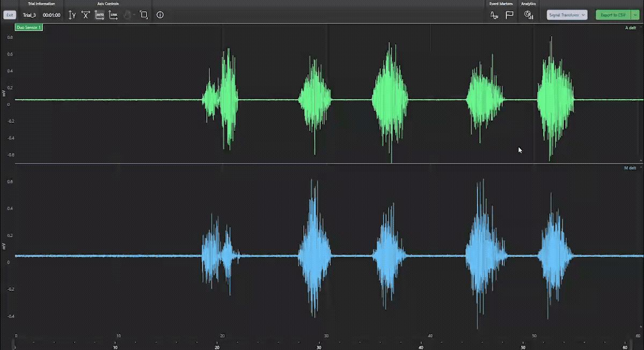Click the Exit button

tap(10, 15)
